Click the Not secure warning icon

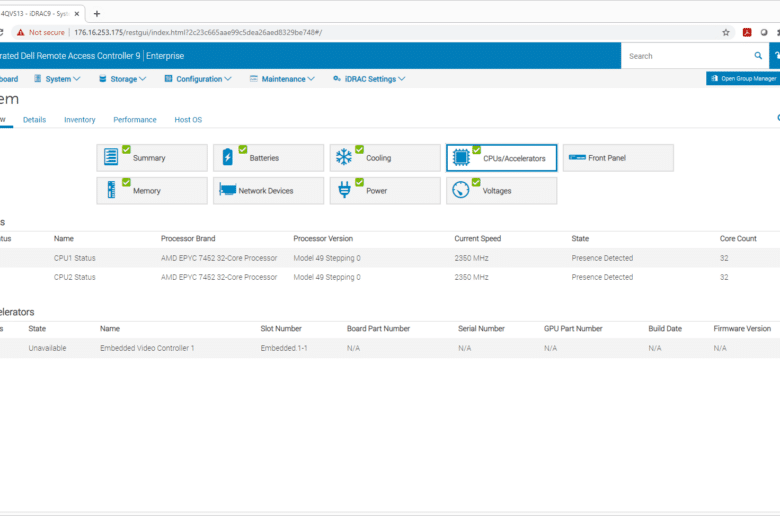point(20,32)
